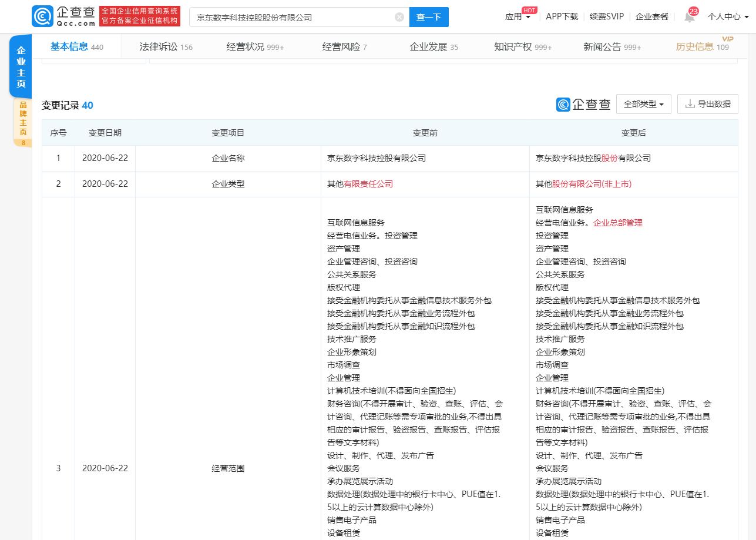Screen dimensions: 756x540
Task: Click the 变更项目 column header
Action: tap(228, 133)
